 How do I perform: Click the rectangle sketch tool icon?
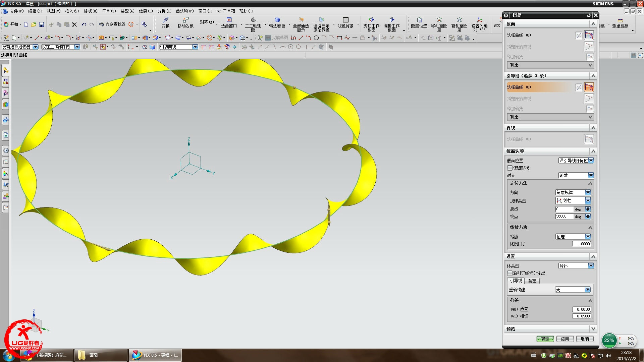339,38
